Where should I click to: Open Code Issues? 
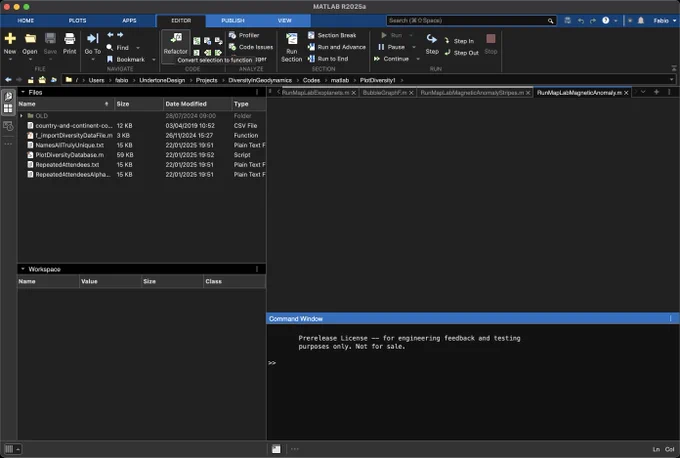(251, 47)
